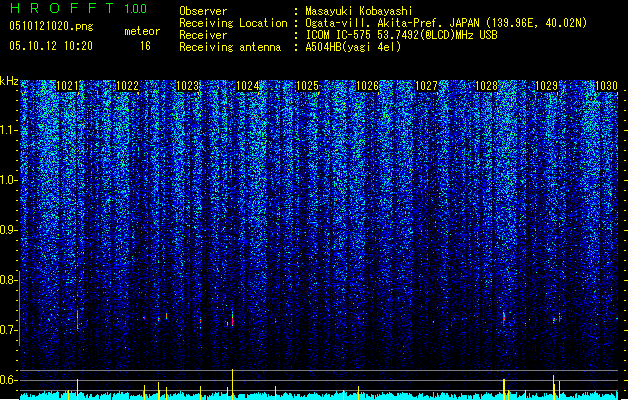This screenshot has height=400, width=629.
Task: Click the receiver ICOM IC-575 text
Action: pyautogui.click(x=401, y=35)
